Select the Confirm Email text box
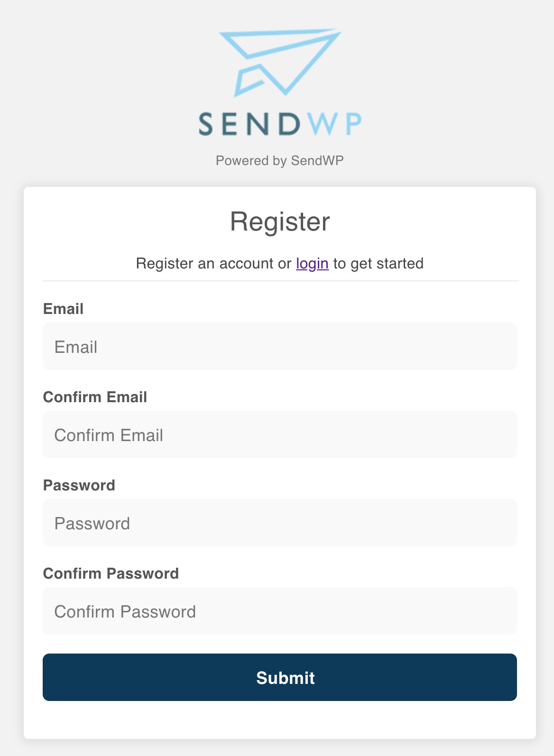 click(280, 434)
